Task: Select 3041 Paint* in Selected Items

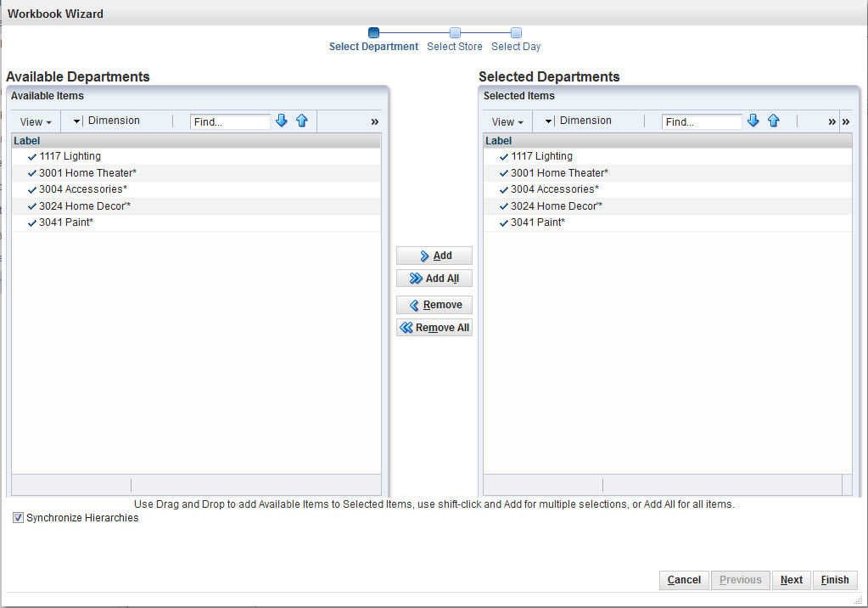Action: tap(668, 222)
